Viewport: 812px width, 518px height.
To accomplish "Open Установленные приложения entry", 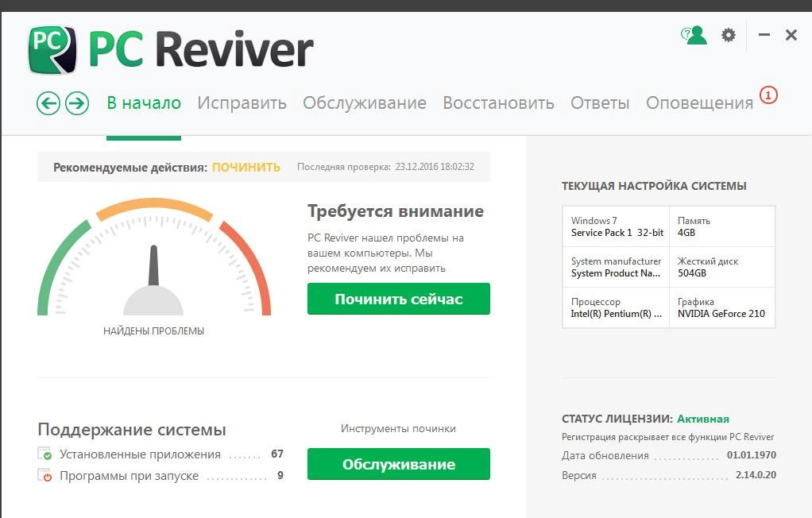I will pyautogui.click(x=140, y=454).
